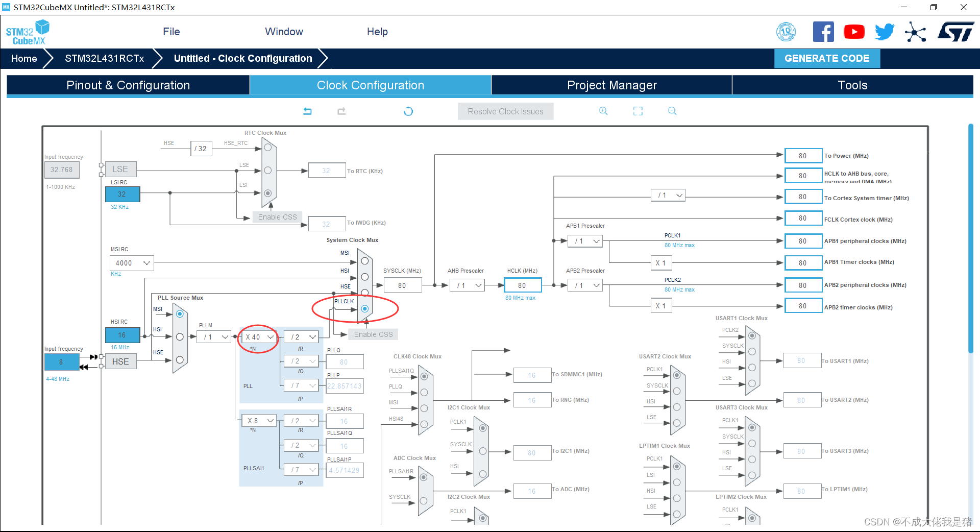
Task: Click the zoom out magnifier icon
Action: coord(672,111)
